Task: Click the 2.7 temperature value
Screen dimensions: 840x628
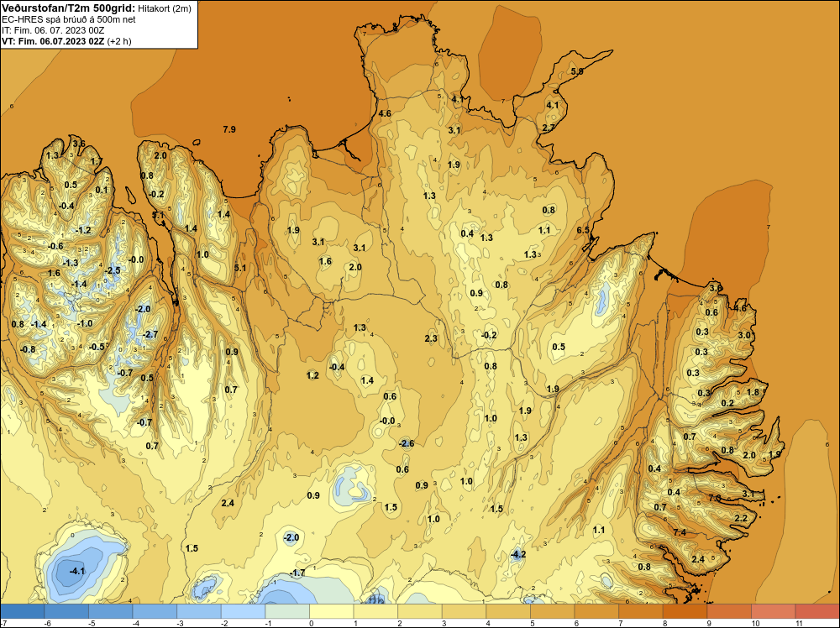Action: pos(549,128)
